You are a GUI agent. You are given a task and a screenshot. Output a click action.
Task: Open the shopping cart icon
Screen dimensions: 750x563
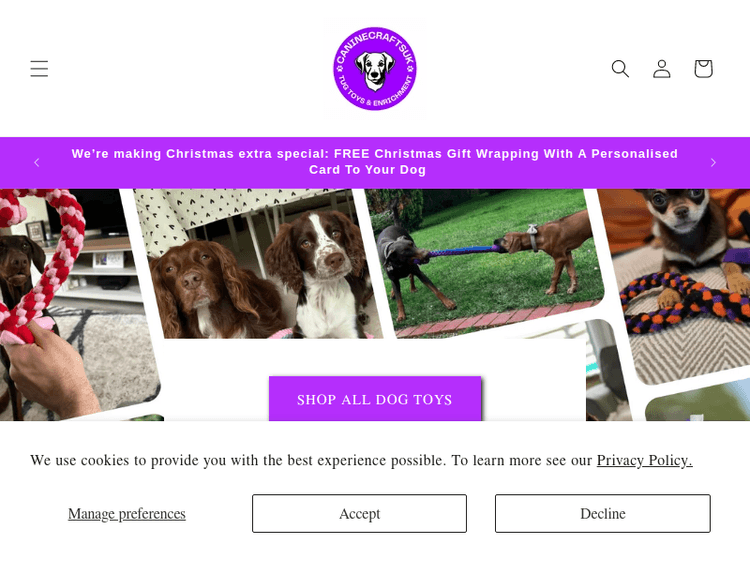point(703,68)
